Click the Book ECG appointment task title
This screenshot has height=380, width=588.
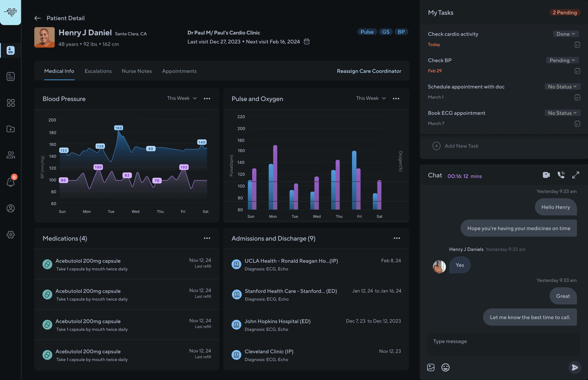(456, 113)
